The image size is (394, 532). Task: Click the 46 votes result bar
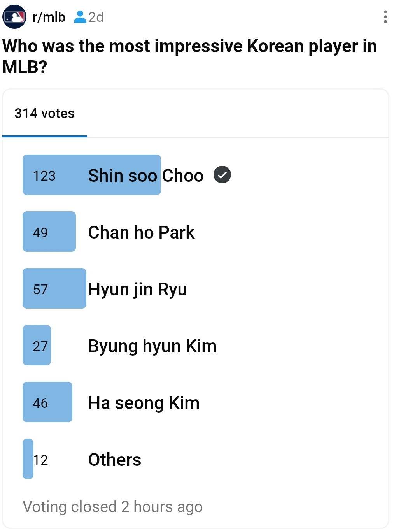click(x=47, y=402)
